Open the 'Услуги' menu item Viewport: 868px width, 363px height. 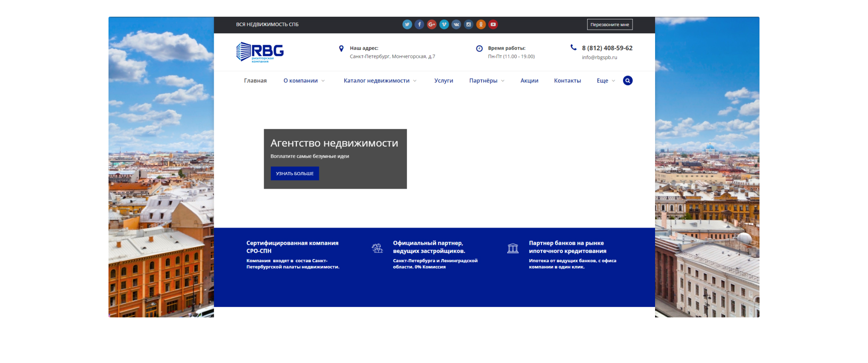pos(443,81)
